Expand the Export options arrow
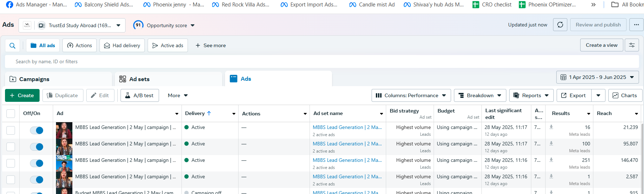The width and height of the screenshot is (644, 194). point(598,95)
